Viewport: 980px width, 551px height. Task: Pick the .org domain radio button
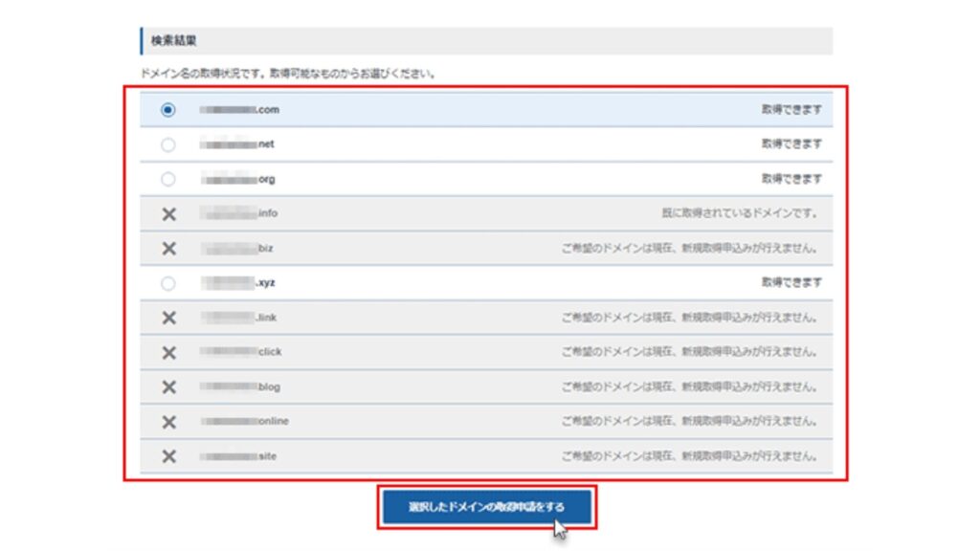pos(167,179)
